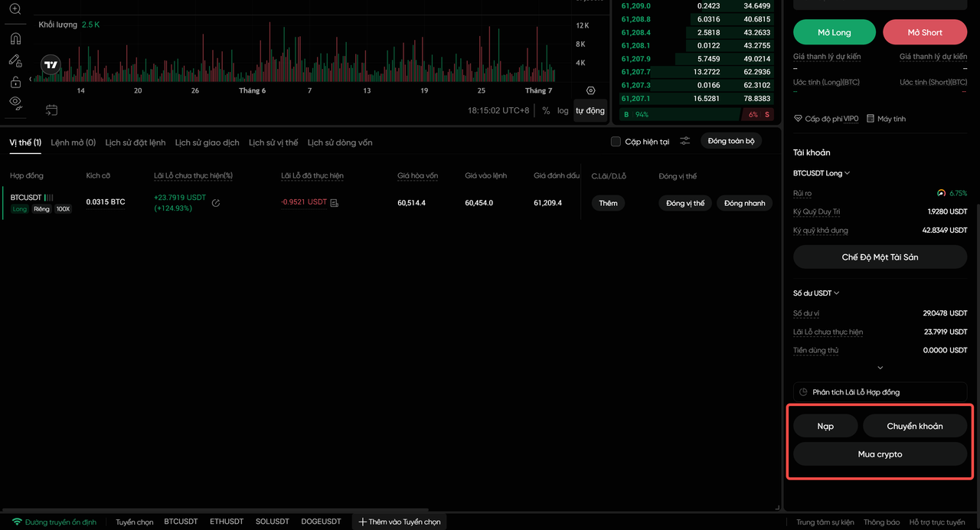Click the share icon next to unrealized PnL
This screenshot has height=530, width=980.
point(216,203)
